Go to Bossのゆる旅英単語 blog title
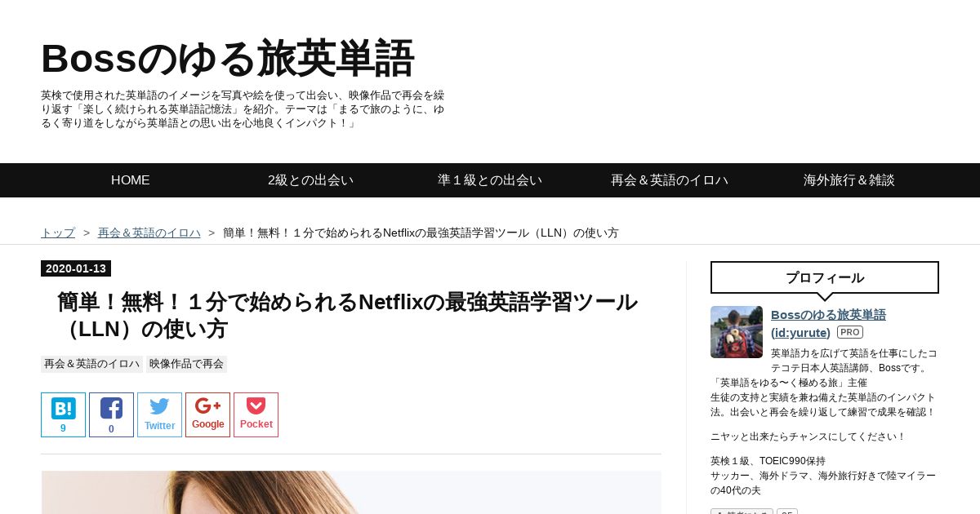 tap(228, 59)
